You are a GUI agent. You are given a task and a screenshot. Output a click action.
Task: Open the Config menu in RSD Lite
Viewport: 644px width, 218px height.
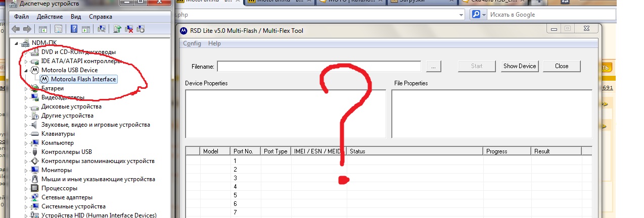[x=192, y=43]
